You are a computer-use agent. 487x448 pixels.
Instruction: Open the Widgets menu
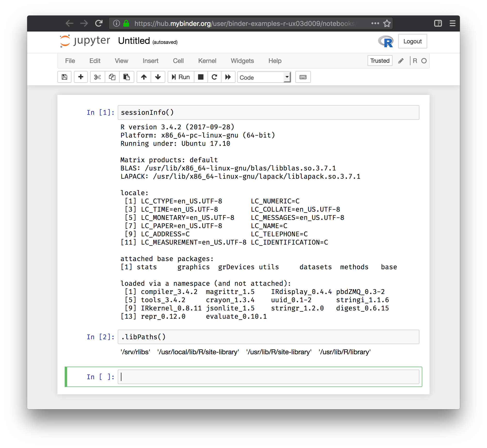[x=242, y=61]
